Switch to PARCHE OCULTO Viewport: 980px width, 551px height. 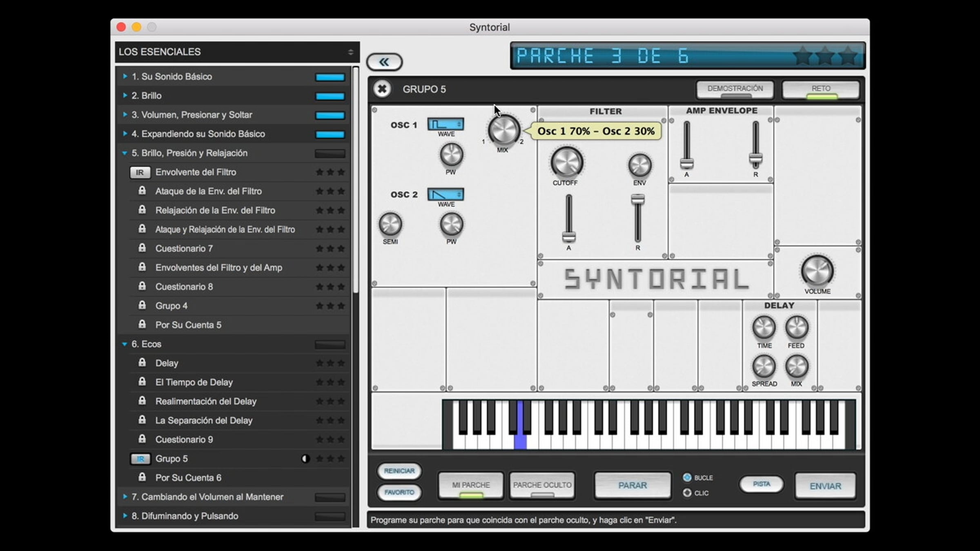(x=542, y=485)
